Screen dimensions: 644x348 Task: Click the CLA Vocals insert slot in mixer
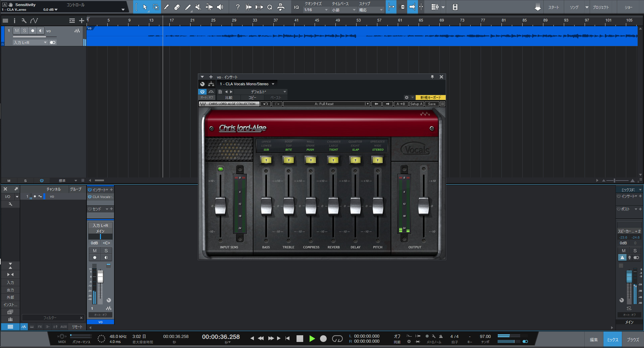(x=101, y=197)
